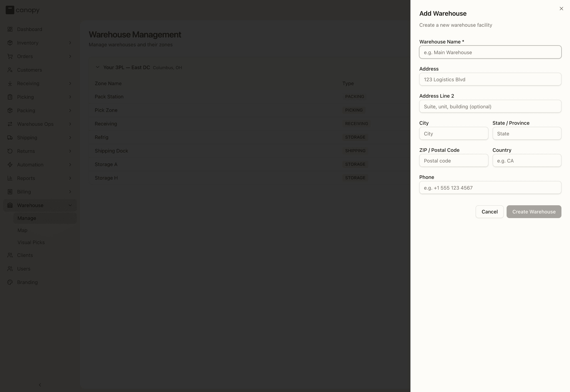The width and height of the screenshot is (570, 392).
Task: Collapse the Warehouse submenu chevron
Action: tap(70, 205)
